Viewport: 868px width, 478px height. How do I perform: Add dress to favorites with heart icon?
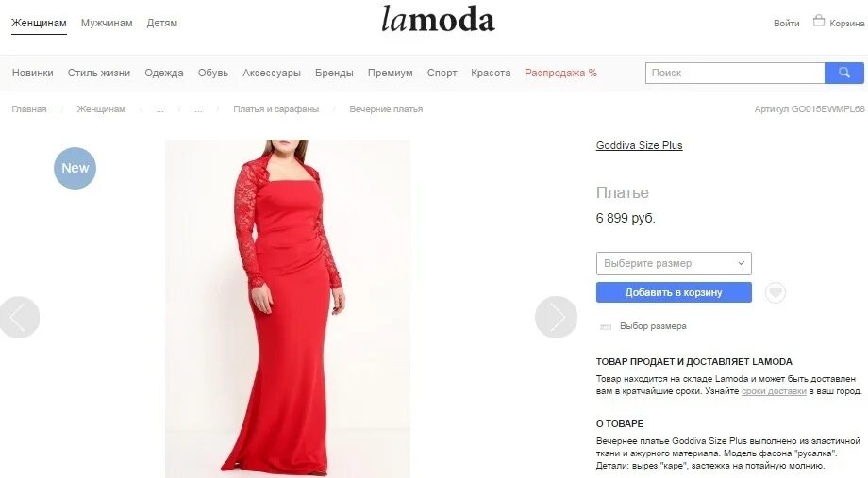(x=775, y=292)
